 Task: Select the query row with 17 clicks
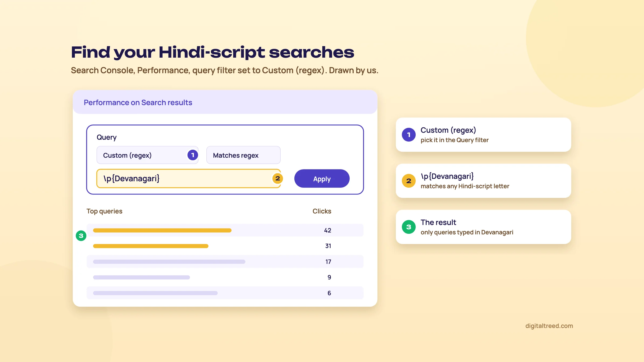point(225,262)
